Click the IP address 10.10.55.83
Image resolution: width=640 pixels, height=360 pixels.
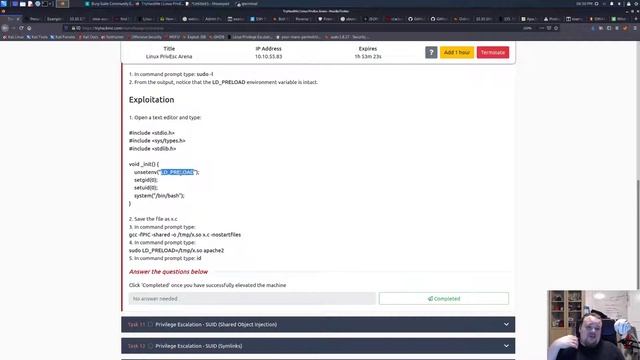pos(269,56)
